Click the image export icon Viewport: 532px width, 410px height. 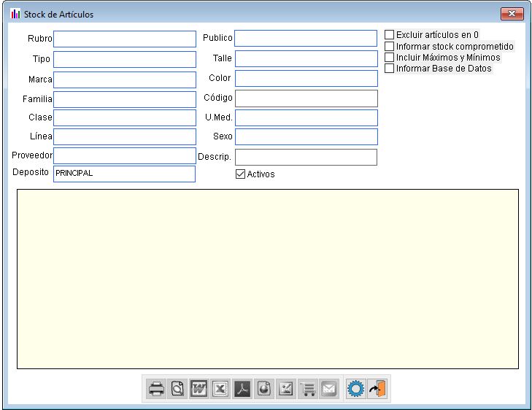pos(286,389)
